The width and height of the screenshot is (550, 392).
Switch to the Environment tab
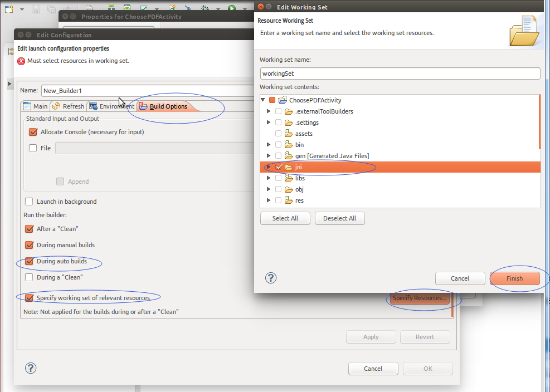coord(111,106)
